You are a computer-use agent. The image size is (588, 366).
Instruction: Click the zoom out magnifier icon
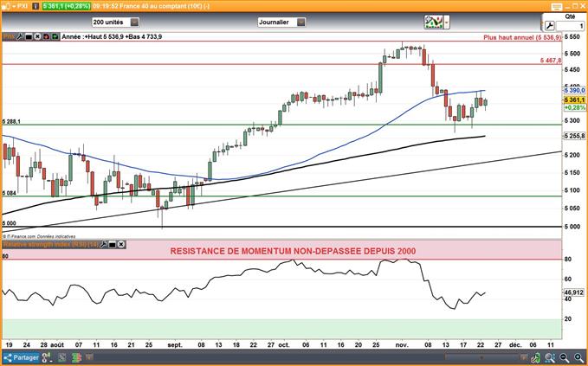[x=565, y=357]
